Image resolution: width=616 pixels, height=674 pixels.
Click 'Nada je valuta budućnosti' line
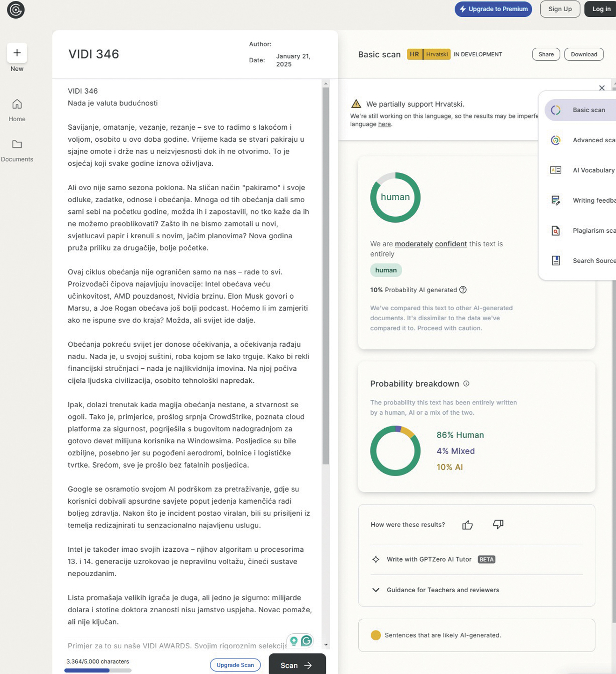click(x=113, y=103)
